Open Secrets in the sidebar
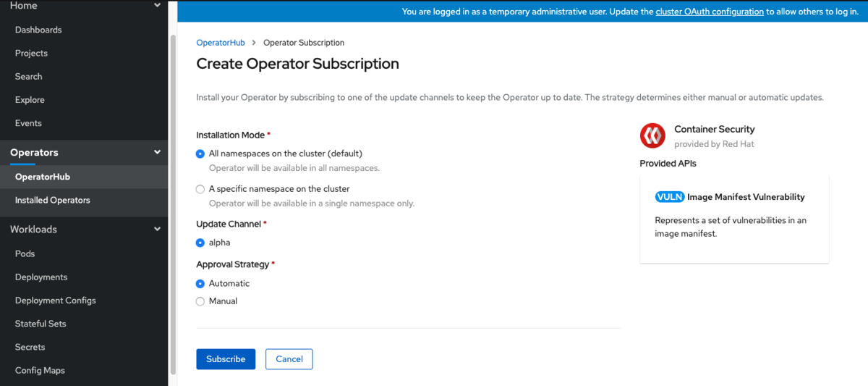Image resolution: width=868 pixels, height=386 pixels. pyautogui.click(x=30, y=347)
